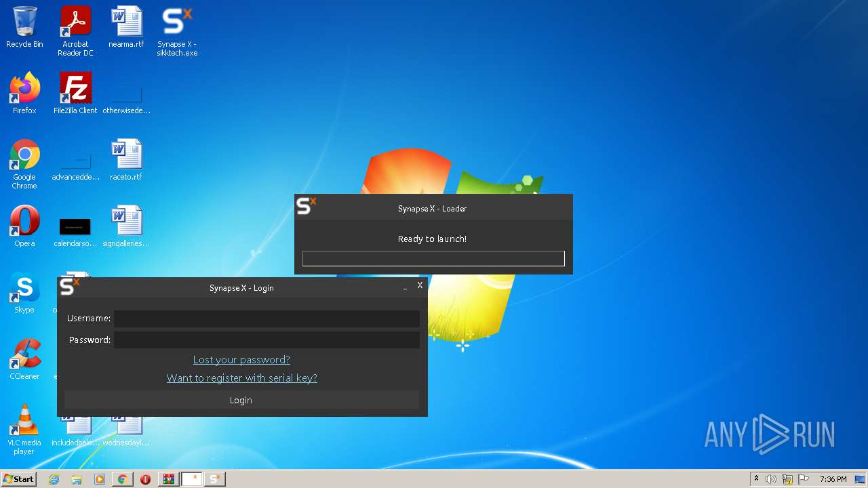
Task: Launch CCleaner from the desktop
Action: pyautogui.click(x=24, y=359)
